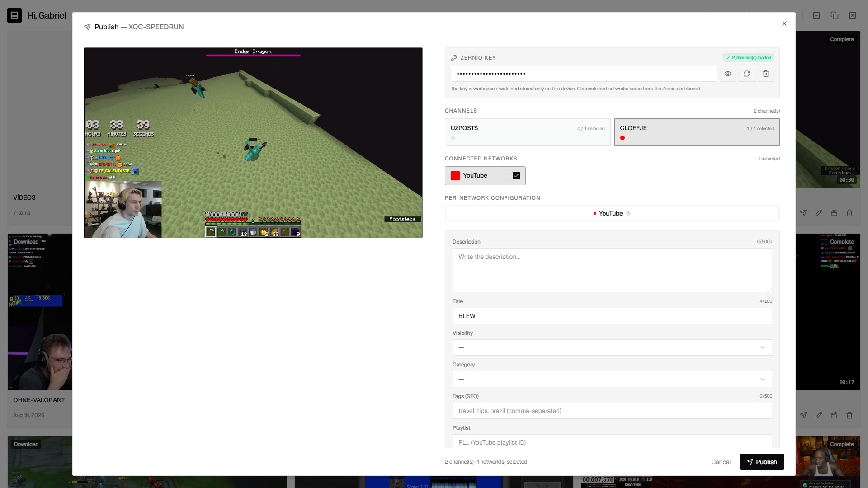Click the Complete badge on the 00:30 clip
Screen dimensions: 868x488
pyautogui.click(x=842, y=39)
